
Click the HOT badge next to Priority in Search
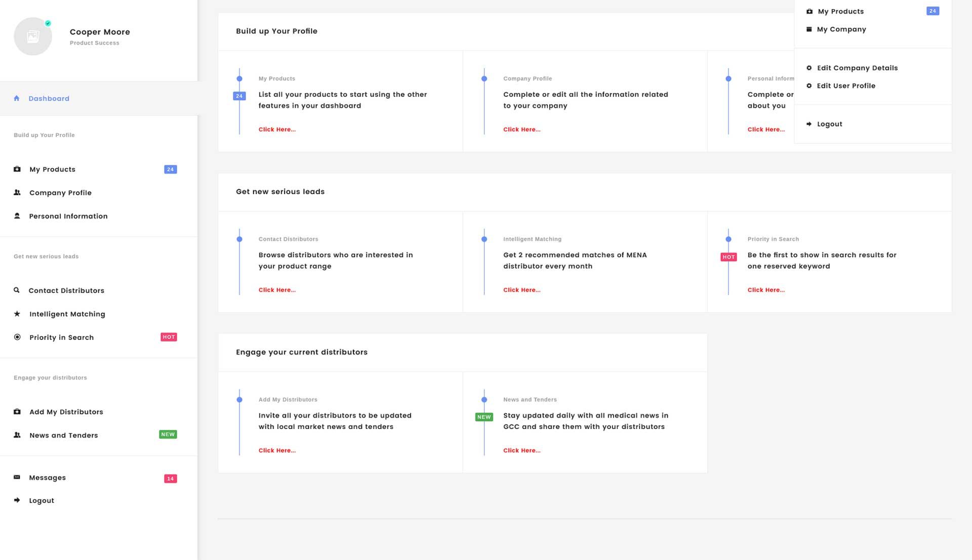(x=169, y=337)
